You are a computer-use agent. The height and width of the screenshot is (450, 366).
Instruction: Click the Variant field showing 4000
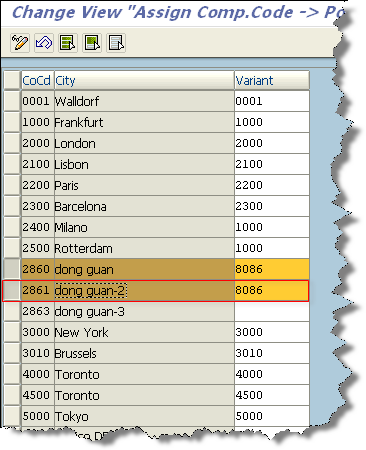272,374
